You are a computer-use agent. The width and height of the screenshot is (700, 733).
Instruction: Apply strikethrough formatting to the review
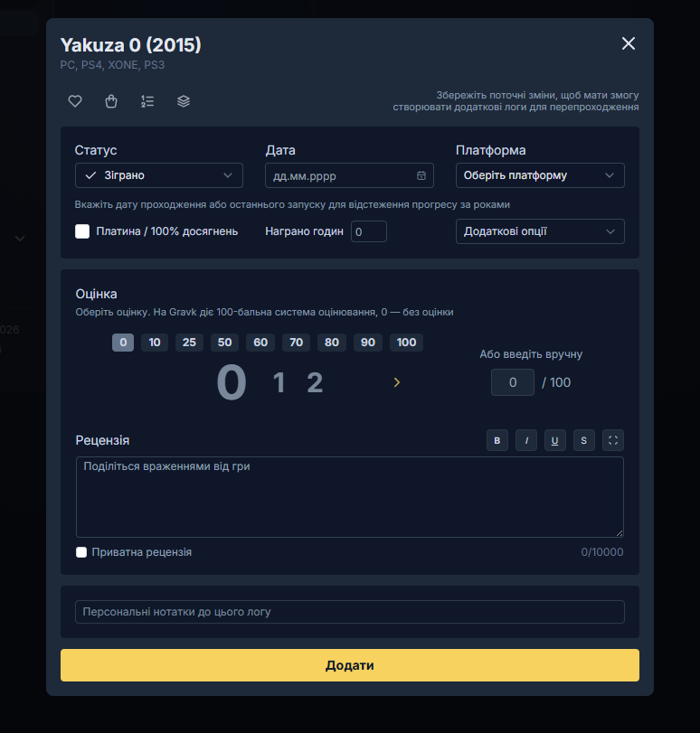[584, 440]
